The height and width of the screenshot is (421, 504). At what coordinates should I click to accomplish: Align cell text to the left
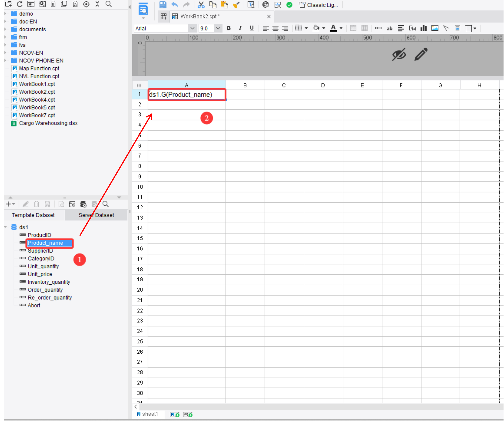[x=266, y=28]
